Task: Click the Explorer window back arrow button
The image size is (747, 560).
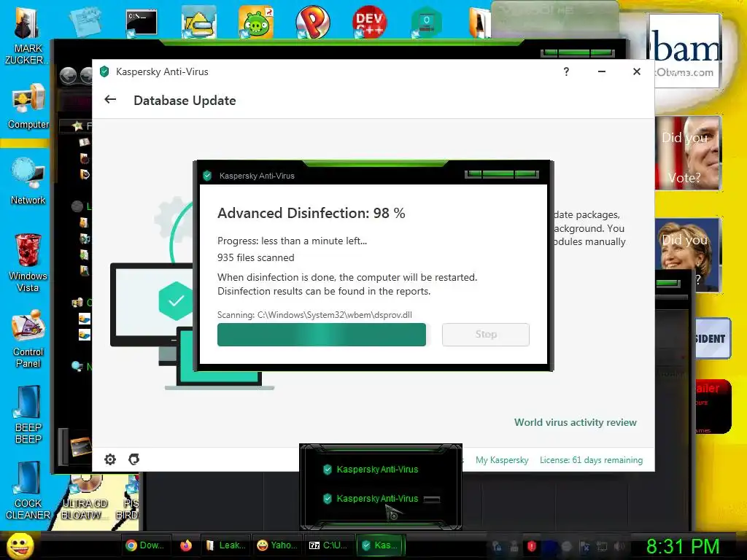Action: [x=68, y=76]
